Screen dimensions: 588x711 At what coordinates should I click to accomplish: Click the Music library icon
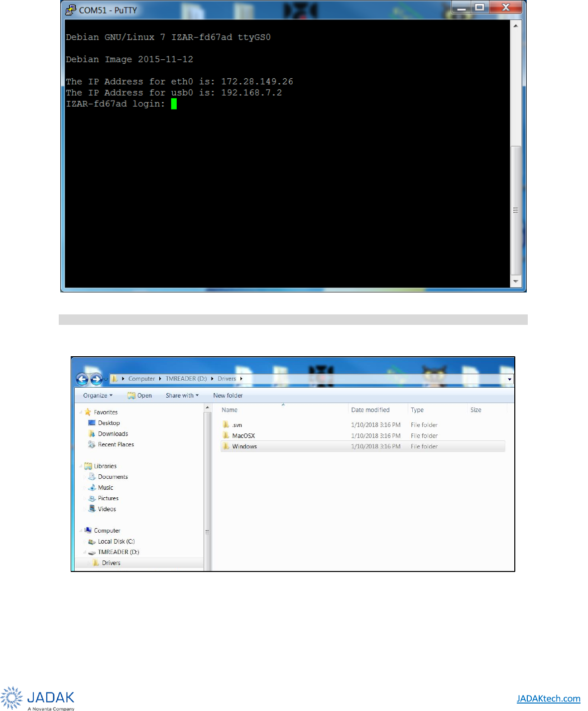pyautogui.click(x=92, y=487)
